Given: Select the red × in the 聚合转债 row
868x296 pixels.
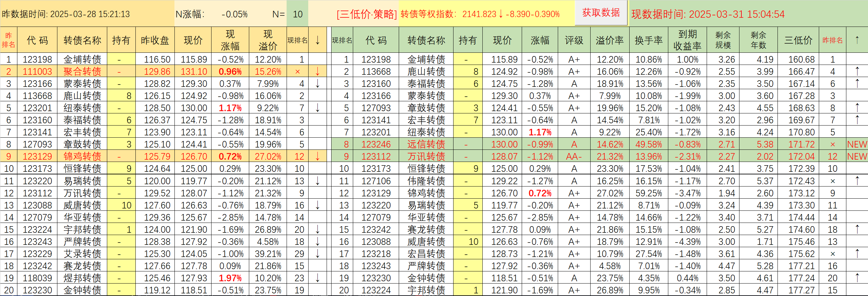Looking at the screenshot, I should pos(297,72).
